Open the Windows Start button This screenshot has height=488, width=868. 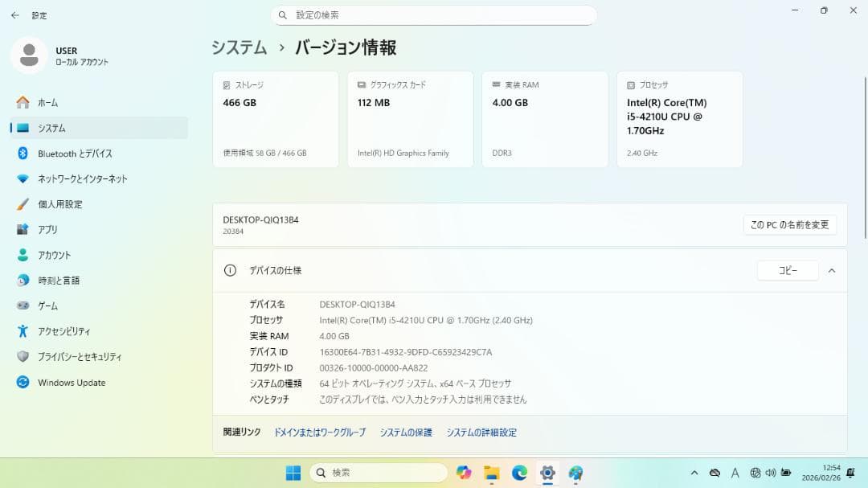pyautogui.click(x=293, y=473)
